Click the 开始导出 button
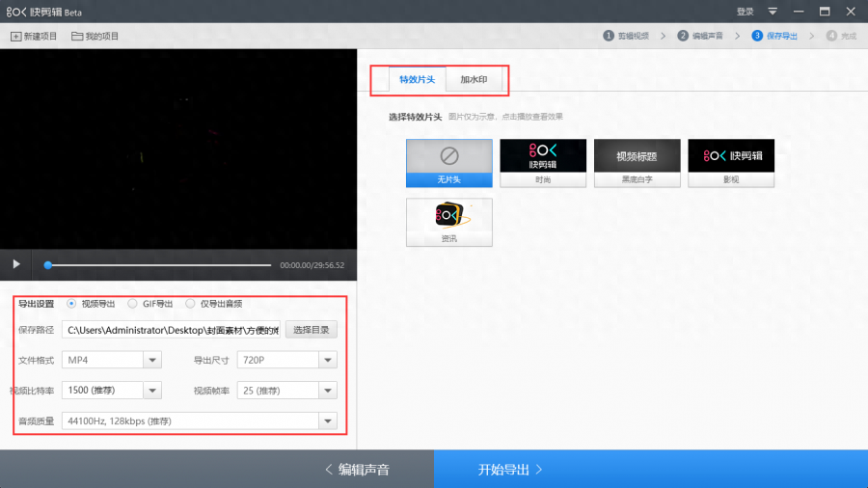 click(651, 469)
